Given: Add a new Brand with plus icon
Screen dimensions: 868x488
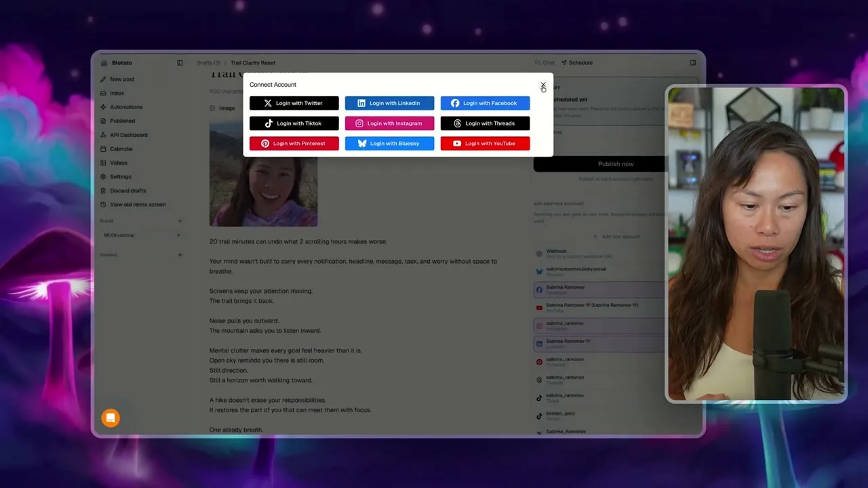Looking at the screenshot, I should (x=180, y=221).
